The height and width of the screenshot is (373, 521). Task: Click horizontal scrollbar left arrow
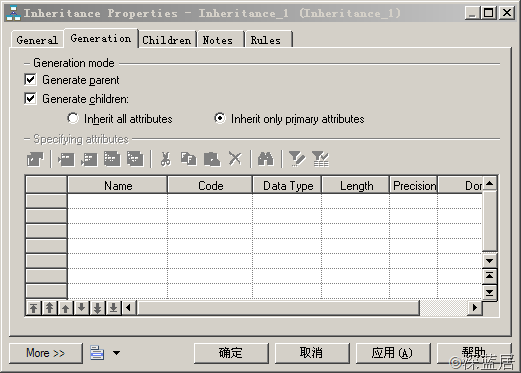pyautogui.click(x=129, y=308)
